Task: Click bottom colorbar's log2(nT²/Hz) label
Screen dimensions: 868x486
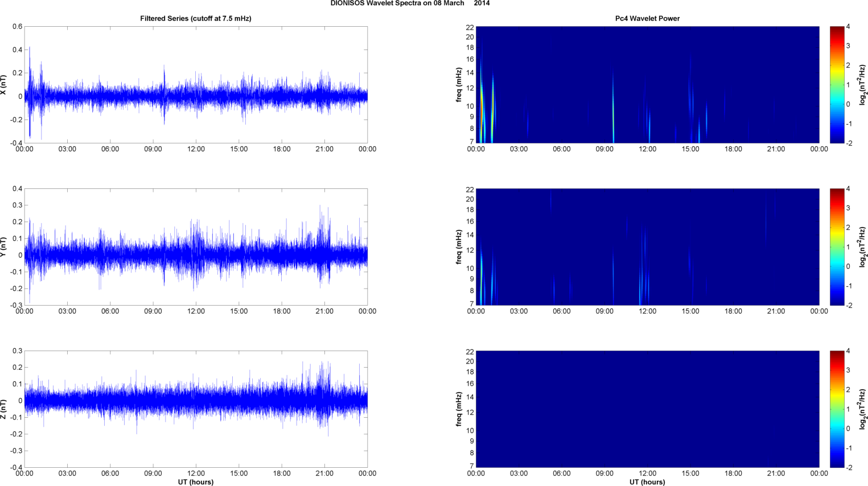Action: coord(863,409)
